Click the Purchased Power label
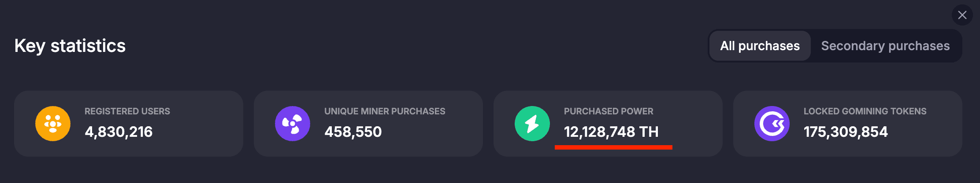Viewport: 980px width, 183px height. [609, 111]
